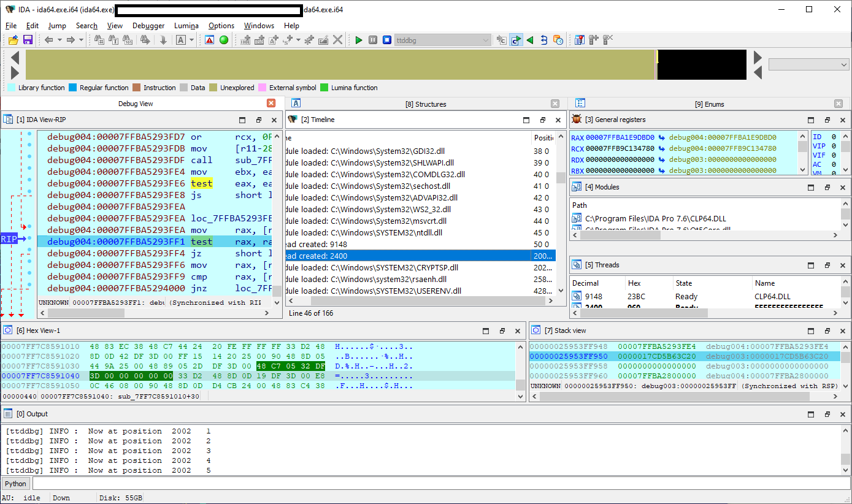Click the large X delete toolbar icon
Screen dimensions: 852x504
pos(337,40)
